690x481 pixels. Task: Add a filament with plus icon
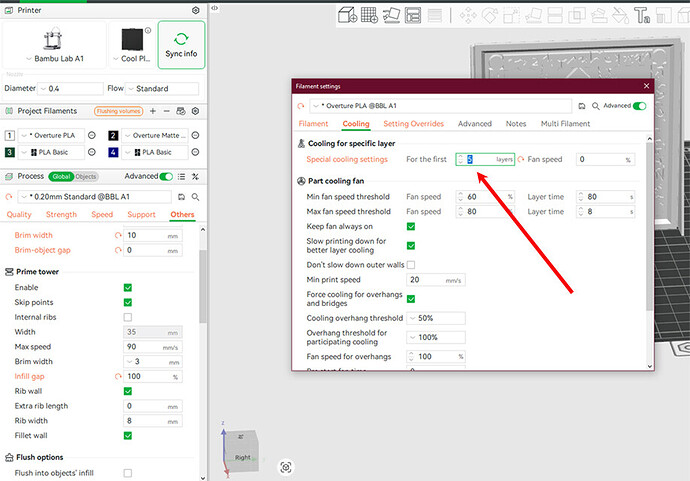point(153,111)
